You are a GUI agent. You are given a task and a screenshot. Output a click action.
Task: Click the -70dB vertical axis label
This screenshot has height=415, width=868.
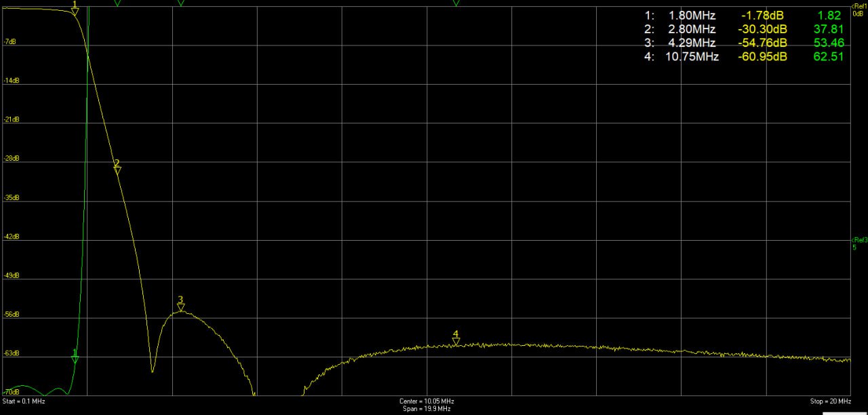(x=11, y=393)
